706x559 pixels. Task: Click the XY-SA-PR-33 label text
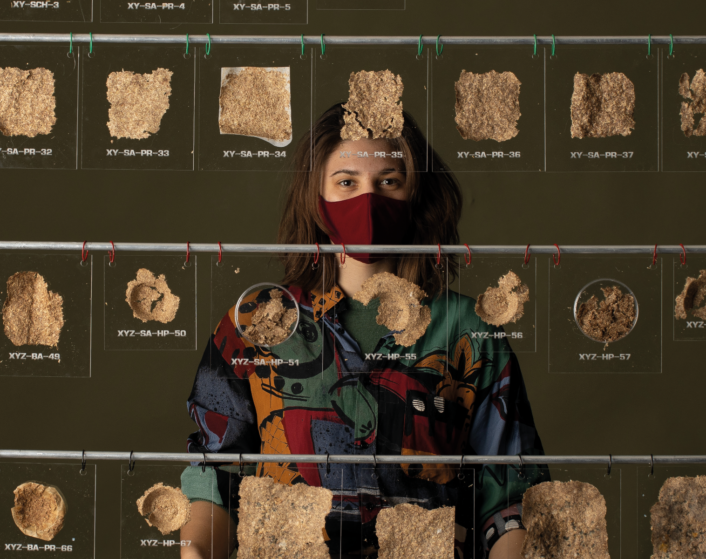[137, 153]
